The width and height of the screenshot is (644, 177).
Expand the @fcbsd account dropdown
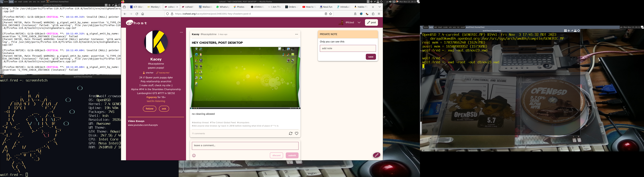click(359, 22)
